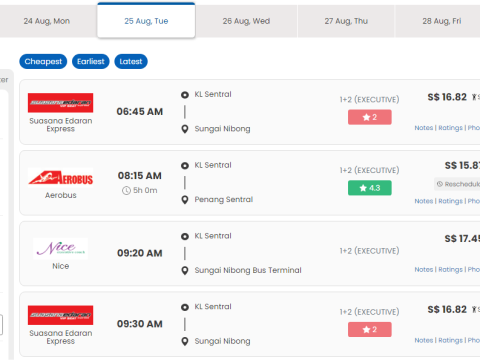Click the S$ 16.82 price on 06:45 AM trip
The image size is (480, 360).
tap(447, 97)
